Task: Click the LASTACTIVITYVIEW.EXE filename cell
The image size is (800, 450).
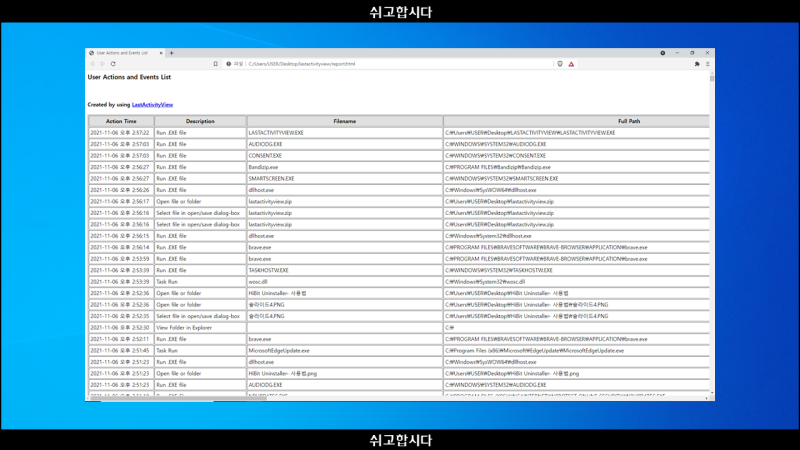Action: coord(345,133)
